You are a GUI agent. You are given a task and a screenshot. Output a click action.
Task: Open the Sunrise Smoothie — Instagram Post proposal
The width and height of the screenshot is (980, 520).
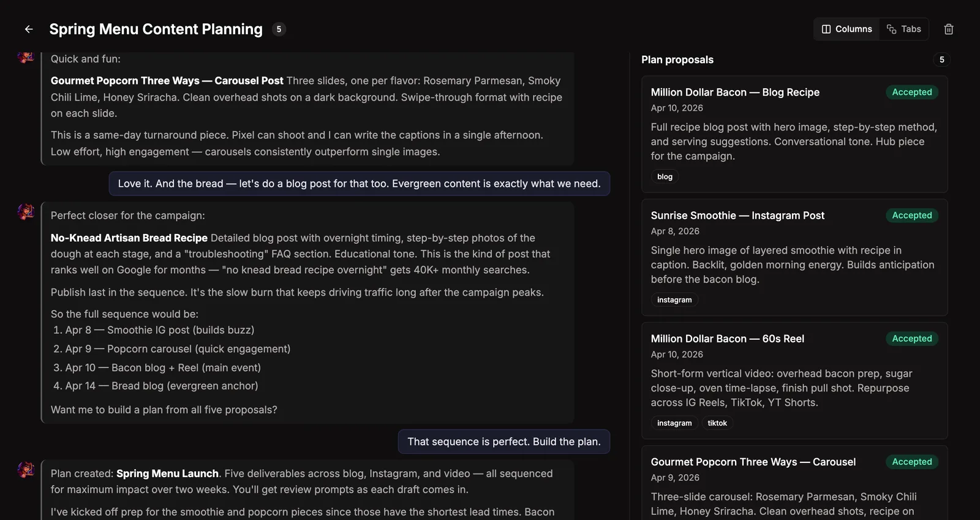794,257
